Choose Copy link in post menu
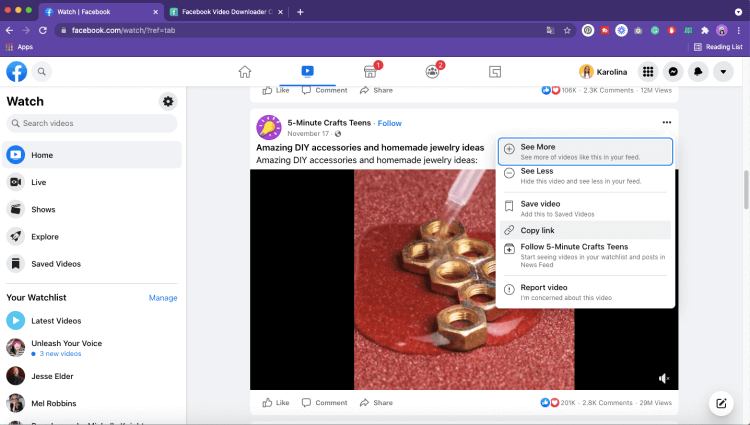Viewport: 750px width, 425px height. coord(585,230)
